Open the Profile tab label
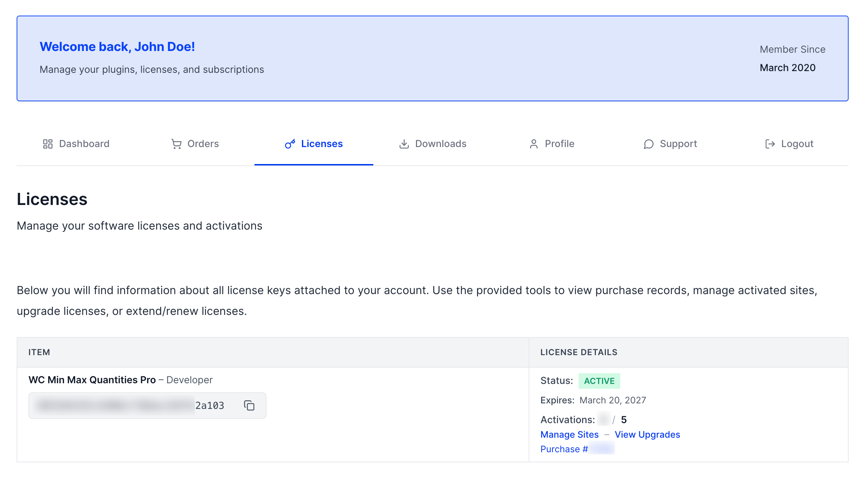Image resolution: width=868 pixels, height=480 pixels. pyautogui.click(x=559, y=144)
